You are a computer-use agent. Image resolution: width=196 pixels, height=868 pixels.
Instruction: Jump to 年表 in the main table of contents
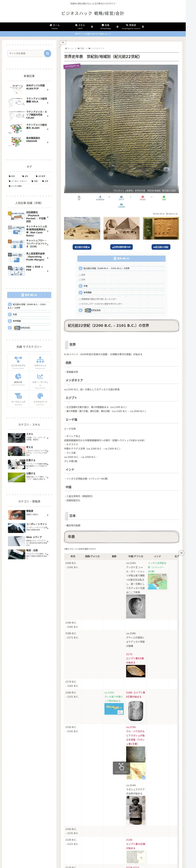tap(85, 286)
